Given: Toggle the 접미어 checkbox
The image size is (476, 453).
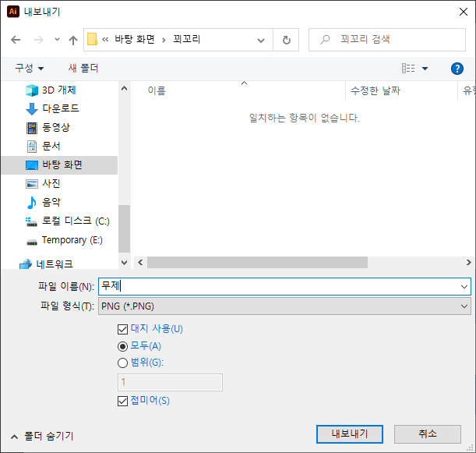Looking at the screenshot, I should coord(122,401).
